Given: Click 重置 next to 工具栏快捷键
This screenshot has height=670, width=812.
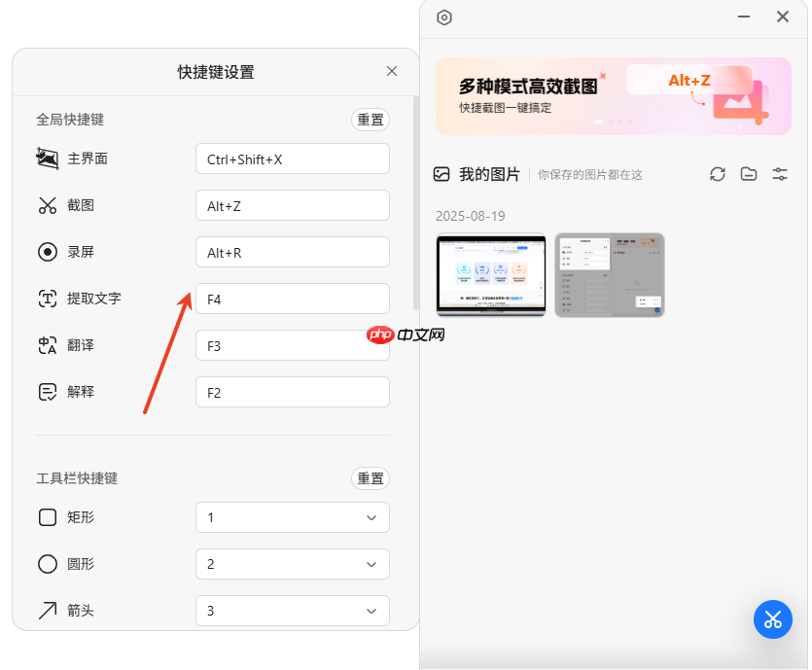Looking at the screenshot, I should click(370, 478).
